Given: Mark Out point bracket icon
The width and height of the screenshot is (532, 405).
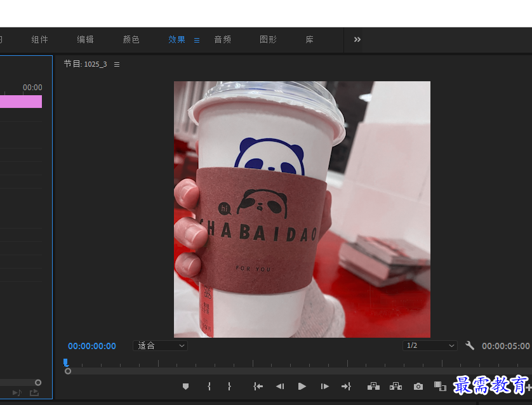Looking at the screenshot, I should pyautogui.click(x=229, y=387).
